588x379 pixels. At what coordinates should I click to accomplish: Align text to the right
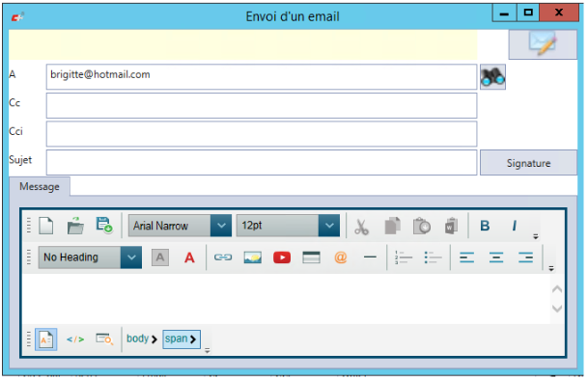tap(526, 257)
